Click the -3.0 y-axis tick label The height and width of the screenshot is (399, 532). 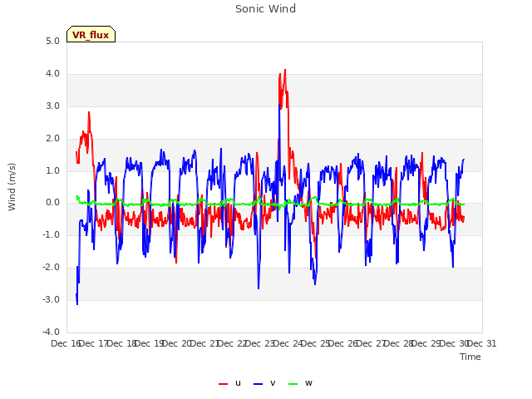[51, 300]
